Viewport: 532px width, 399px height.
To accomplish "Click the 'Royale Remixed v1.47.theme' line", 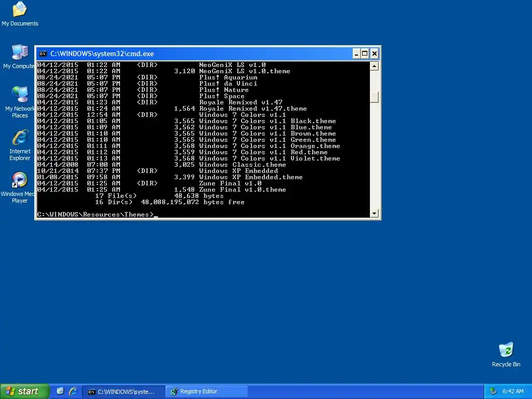I will (253, 109).
